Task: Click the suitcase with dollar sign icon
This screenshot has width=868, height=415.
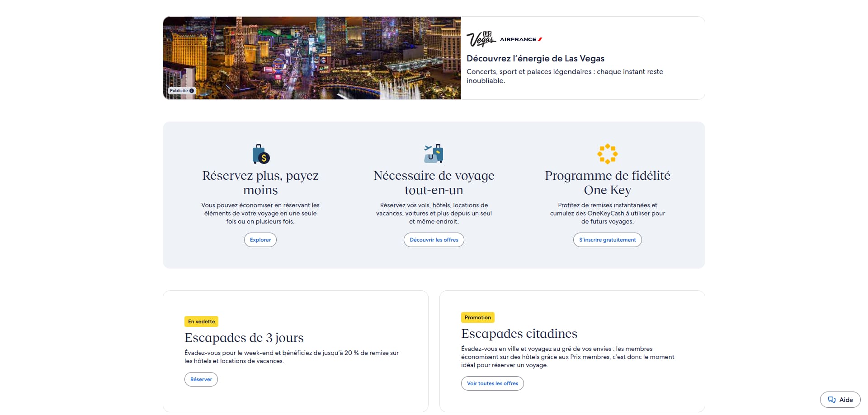Action: pos(261,154)
